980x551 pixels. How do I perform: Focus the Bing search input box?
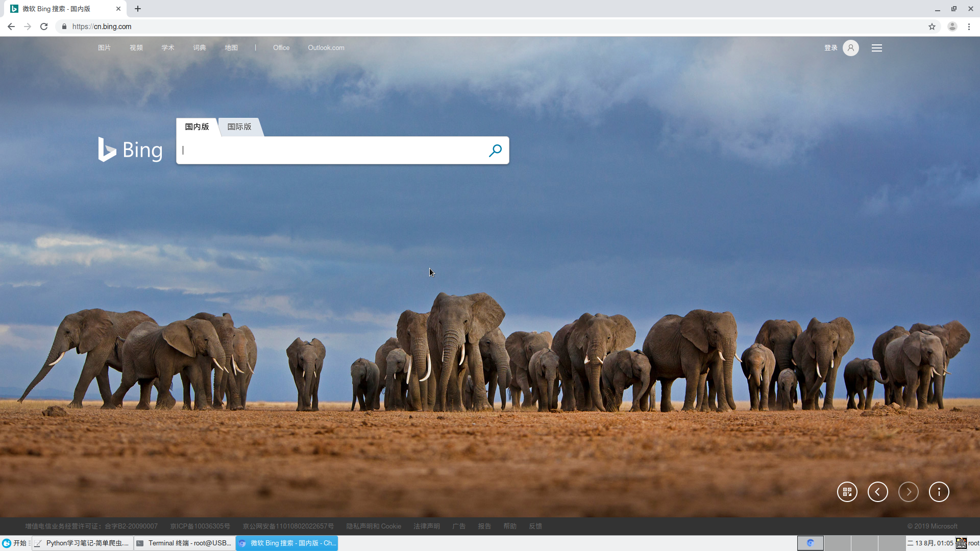tap(332, 151)
